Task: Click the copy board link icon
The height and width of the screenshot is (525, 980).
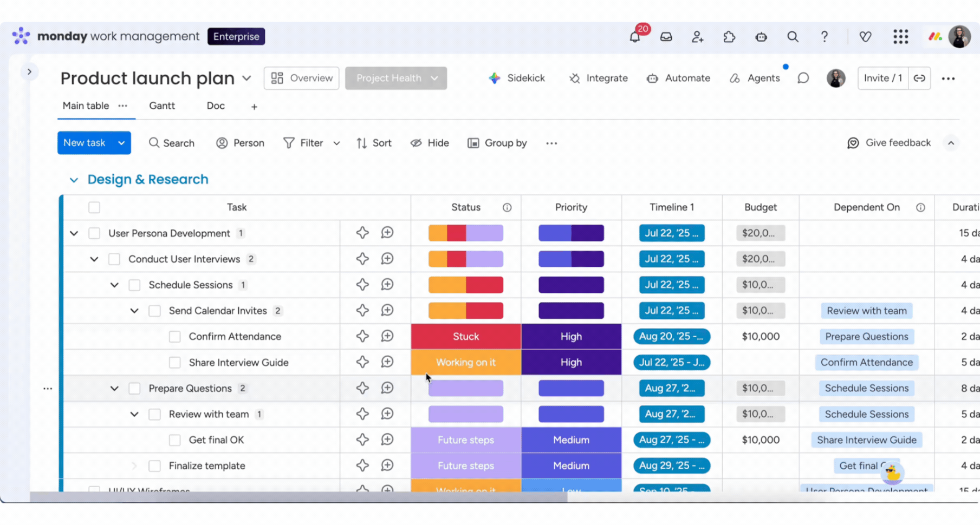Action: pyautogui.click(x=919, y=78)
